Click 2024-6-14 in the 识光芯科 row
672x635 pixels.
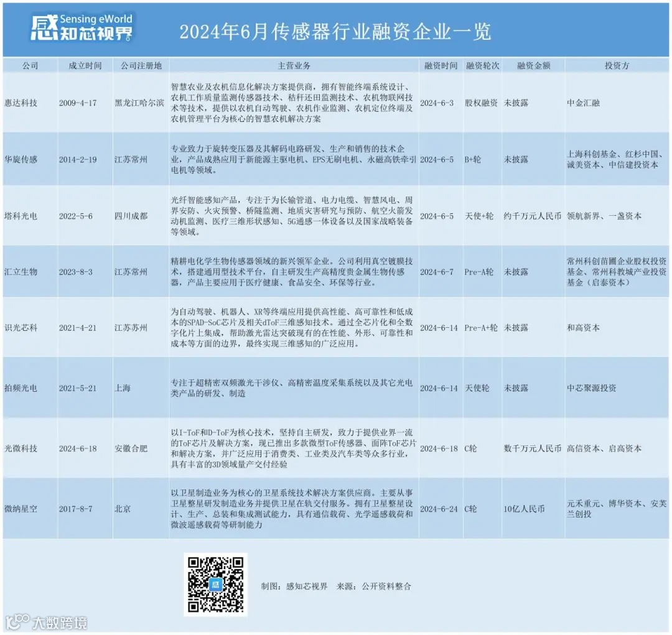click(439, 328)
